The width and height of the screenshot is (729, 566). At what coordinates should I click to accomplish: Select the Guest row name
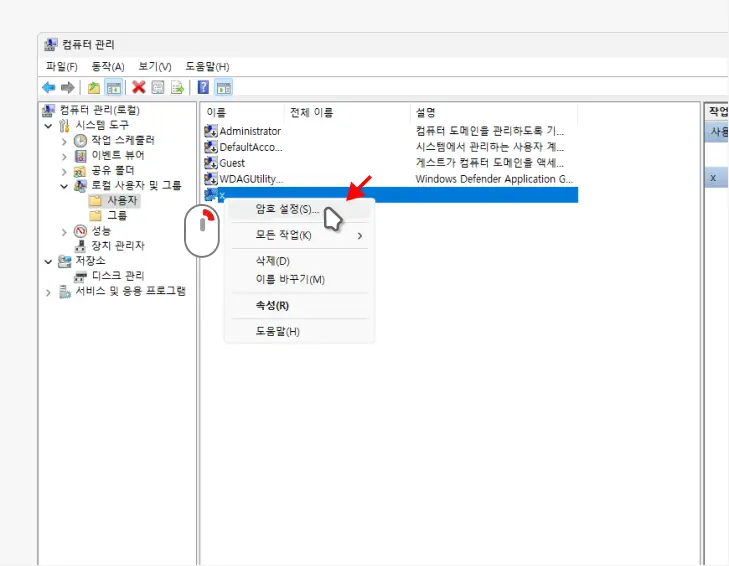(x=232, y=163)
